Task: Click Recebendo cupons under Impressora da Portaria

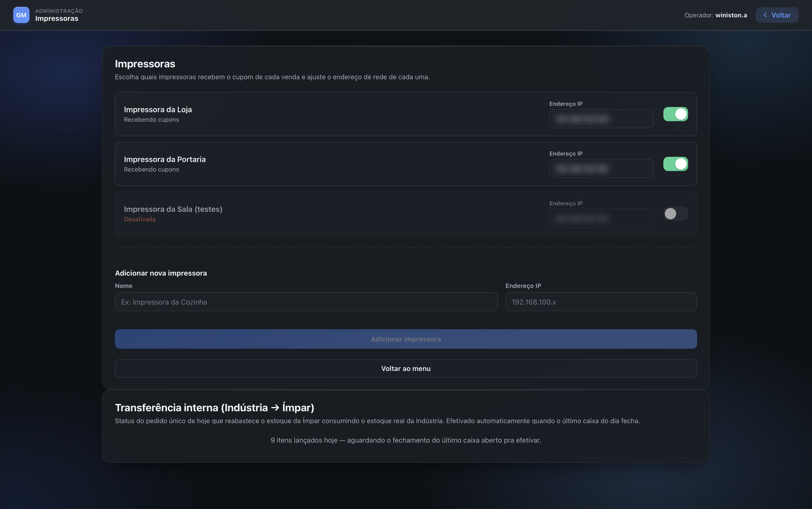Action: point(152,170)
